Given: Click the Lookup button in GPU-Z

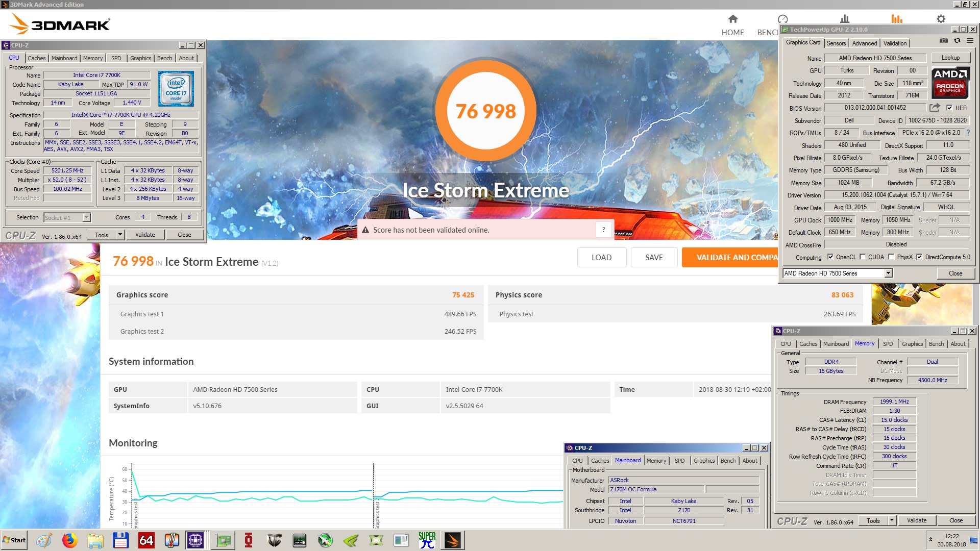Looking at the screenshot, I should click(950, 58).
